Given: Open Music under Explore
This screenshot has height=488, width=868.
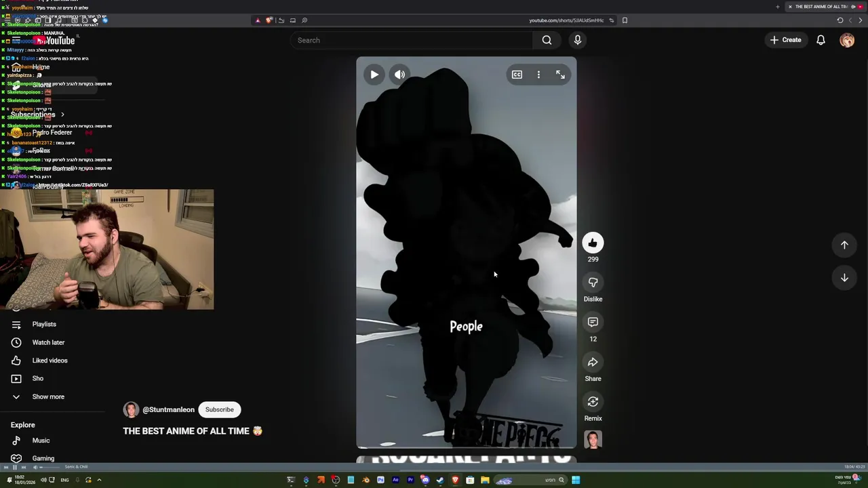Looking at the screenshot, I should pos(41,441).
